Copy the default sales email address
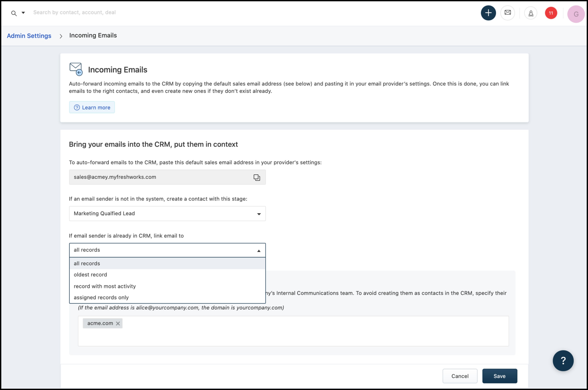The width and height of the screenshot is (588, 390). point(257,177)
